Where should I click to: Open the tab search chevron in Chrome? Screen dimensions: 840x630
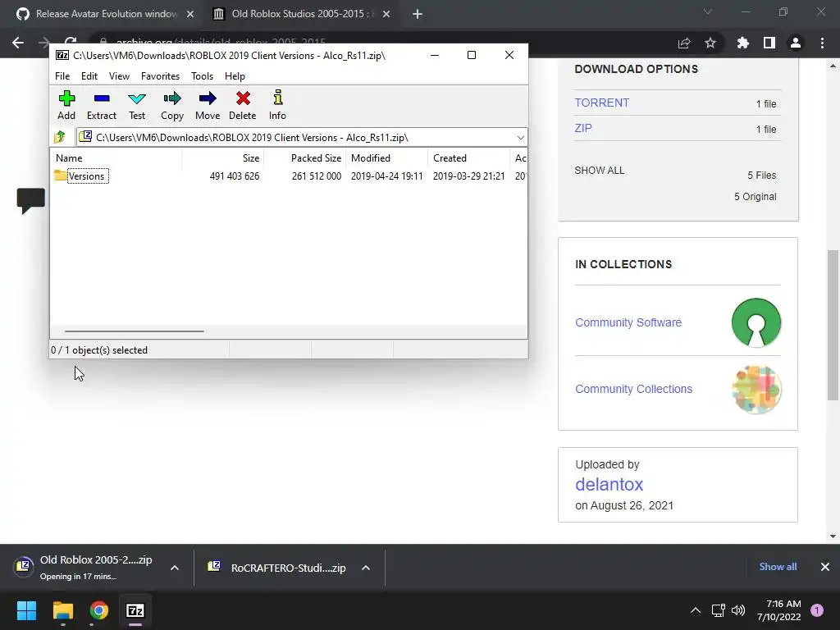[x=708, y=11]
